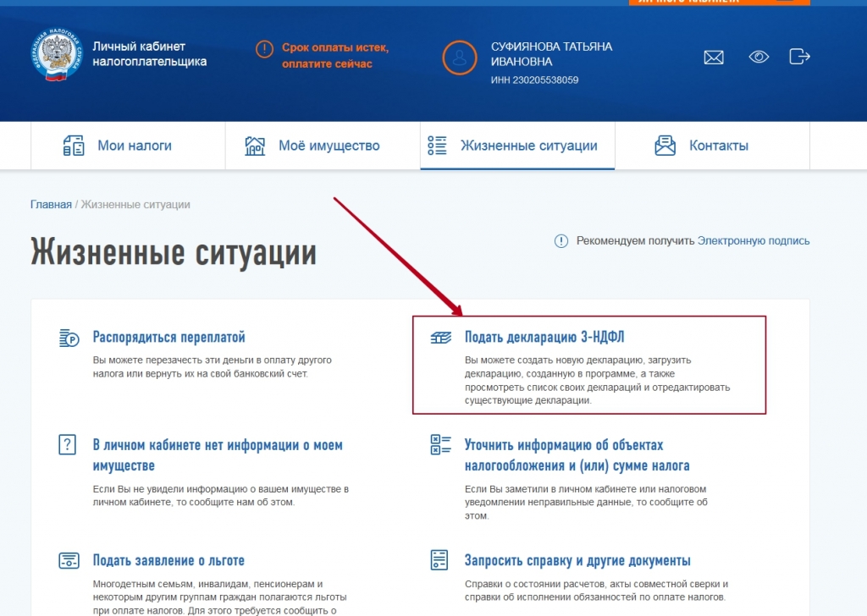Viewport: 867px width, 616px height.
Task: Click the document icon beside Запросить справку
Action: click(440, 560)
